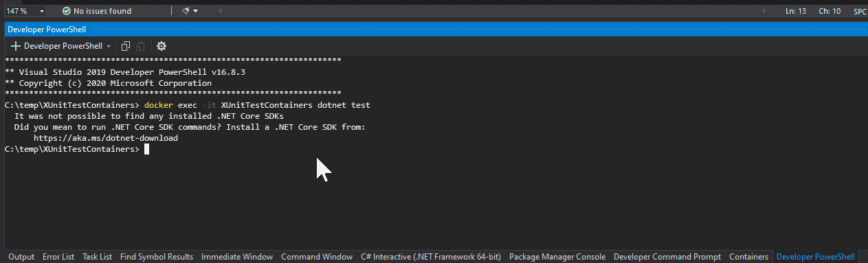Open the code cleanup dropdown arrow
Image resolution: width=868 pixels, height=263 pixels.
[196, 11]
